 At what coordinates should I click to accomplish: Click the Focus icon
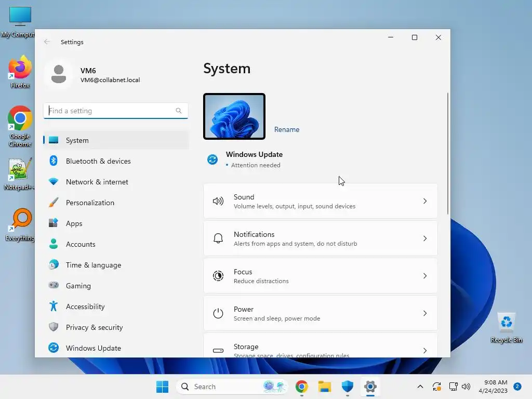coord(218,276)
